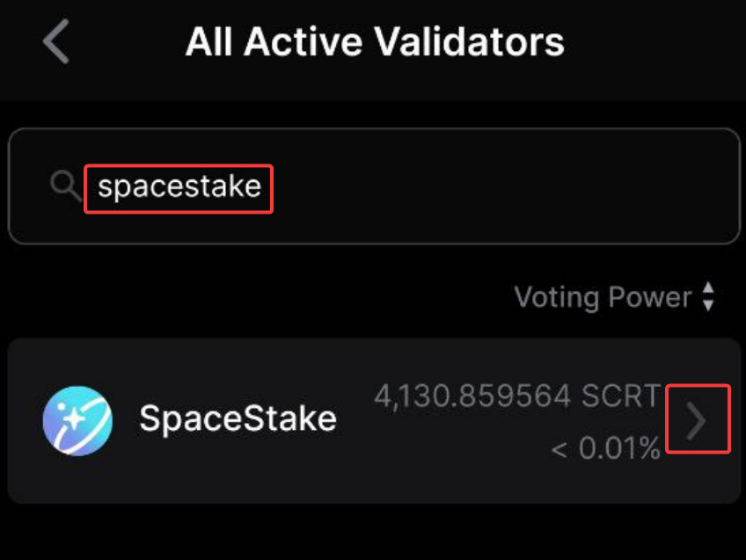Click the 4,130.859564 SCRT amount
Viewport: 746px width, 560px height.
[517, 396]
